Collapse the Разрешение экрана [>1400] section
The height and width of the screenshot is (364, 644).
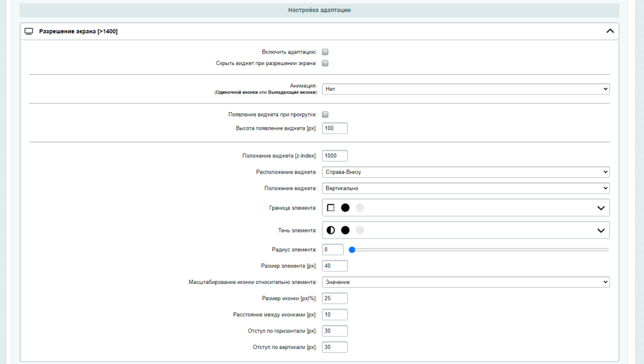tap(610, 31)
